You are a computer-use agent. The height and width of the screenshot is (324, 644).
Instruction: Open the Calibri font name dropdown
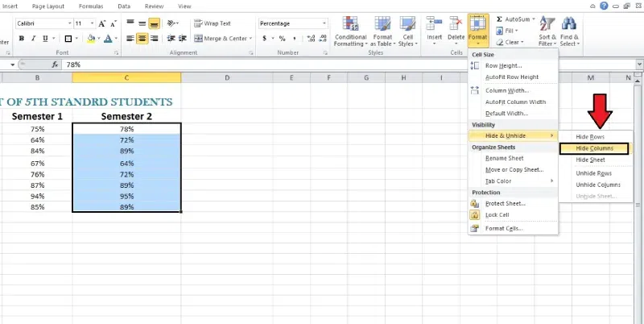(x=70, y=24)
